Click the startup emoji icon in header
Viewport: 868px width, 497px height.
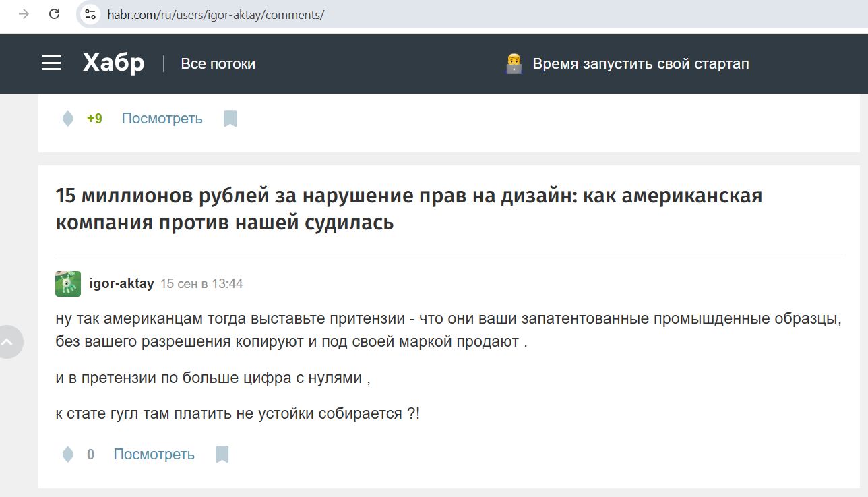coord(514,64)
